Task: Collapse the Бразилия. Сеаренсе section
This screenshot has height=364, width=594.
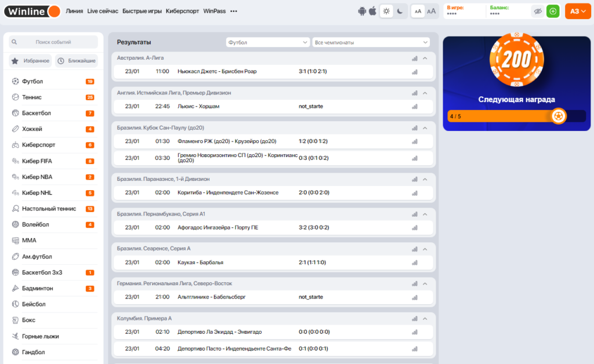Action: coord(425,249)
